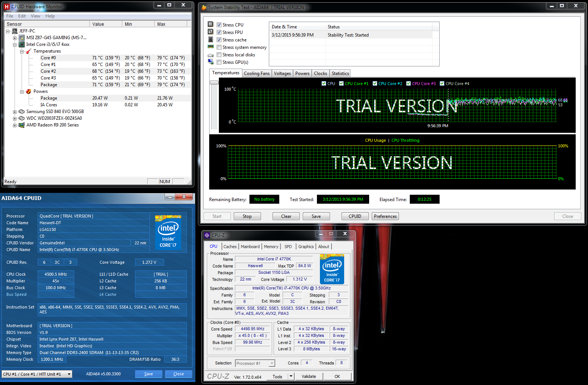The width and height of the screenshot is (588, 385).
Task: Switch to Cooling Fans tab
Action: 257,73
